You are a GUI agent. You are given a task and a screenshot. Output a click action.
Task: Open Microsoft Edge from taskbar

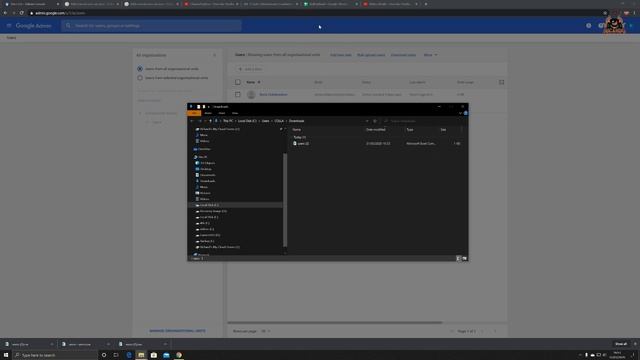[x=129, y=355]
